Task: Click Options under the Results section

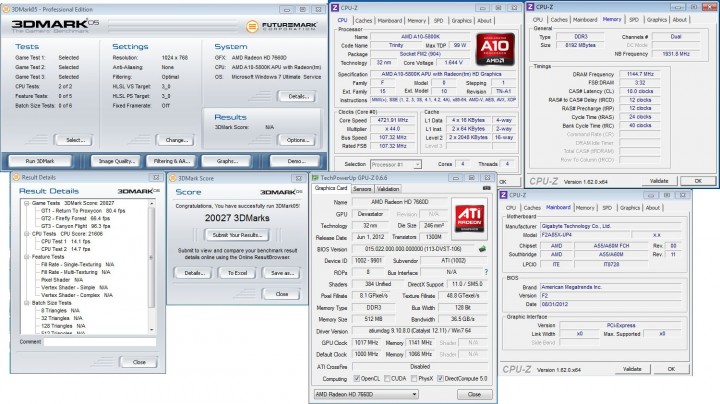Action: (297, 140)
